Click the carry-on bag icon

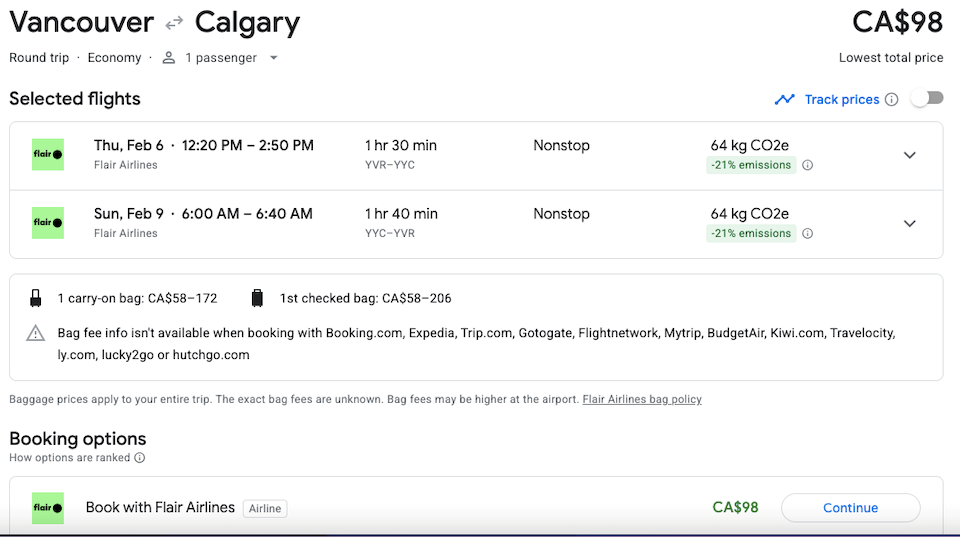pyautogui.click(x=36, y=298)
